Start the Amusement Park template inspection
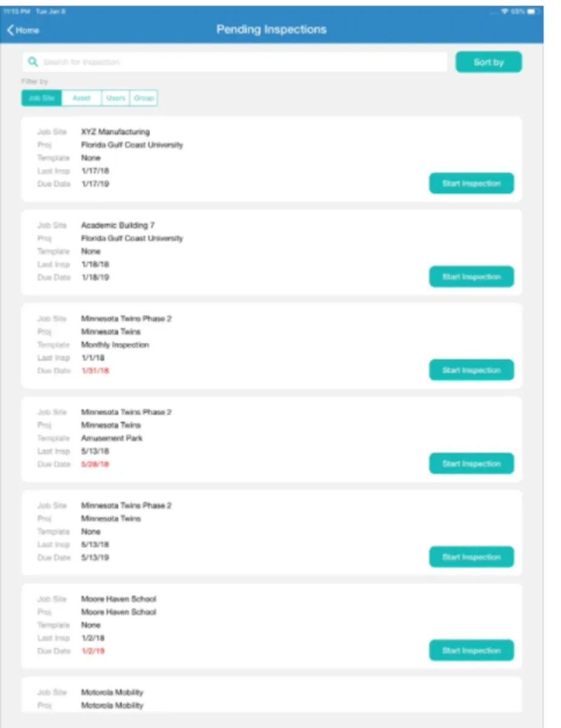Screen dimensions: 561x728 click(471, 463)
